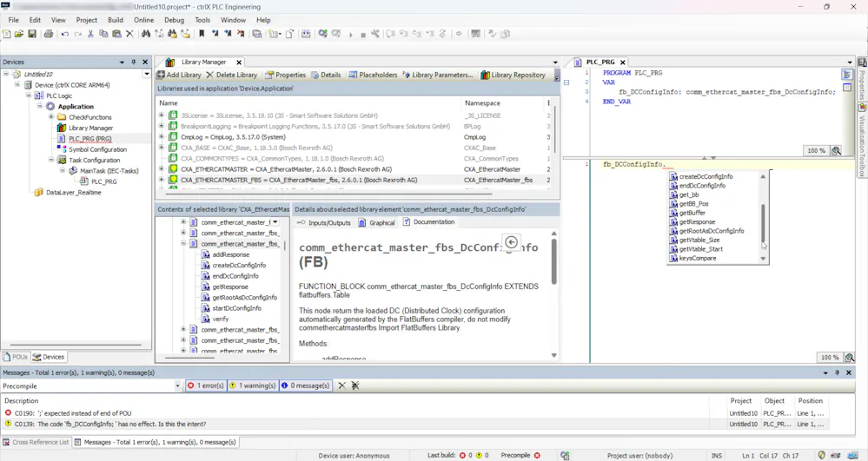Click the Add Library icon button
Screen dimensions: 868x461
tap(179, 75)
